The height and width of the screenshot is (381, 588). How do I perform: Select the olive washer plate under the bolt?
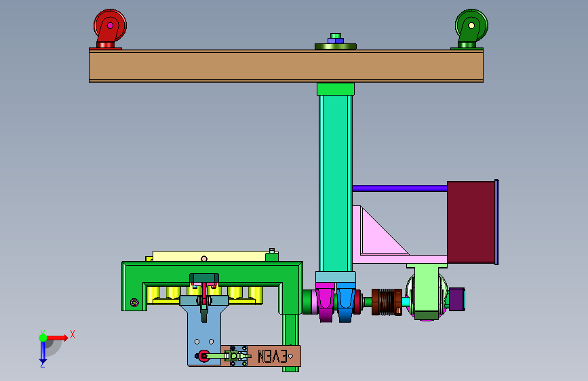(335, 47)
